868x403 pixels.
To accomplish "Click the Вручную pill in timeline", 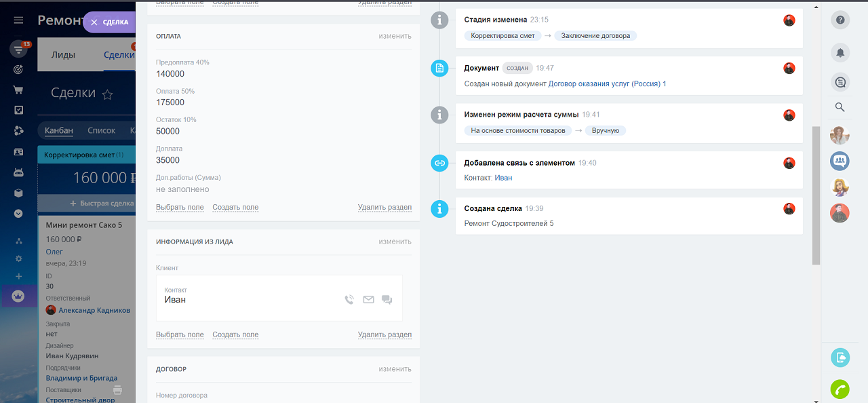I will pyautogui.click(x=606, y=130).
